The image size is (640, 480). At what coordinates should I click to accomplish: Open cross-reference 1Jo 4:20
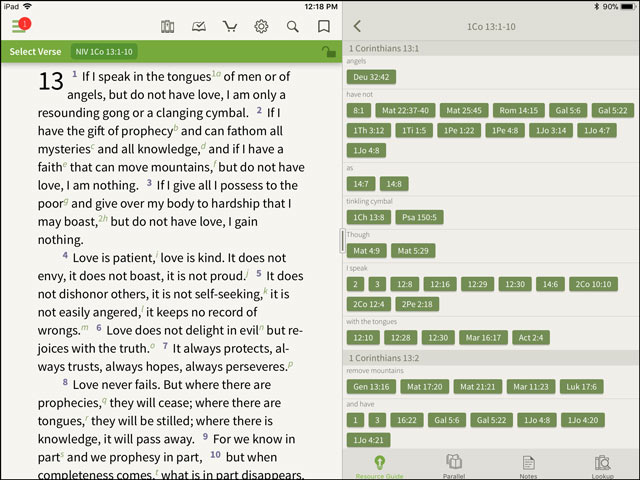click(x=583, y=420)
